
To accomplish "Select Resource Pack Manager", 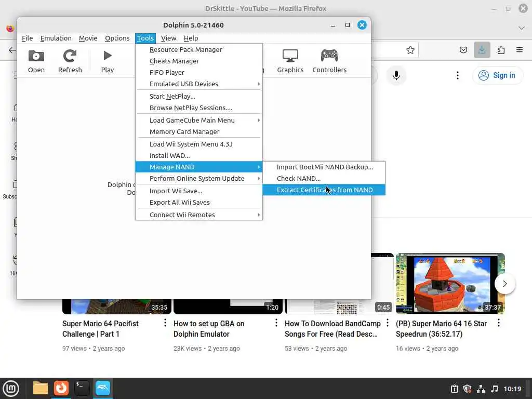I will click(199, 49).
